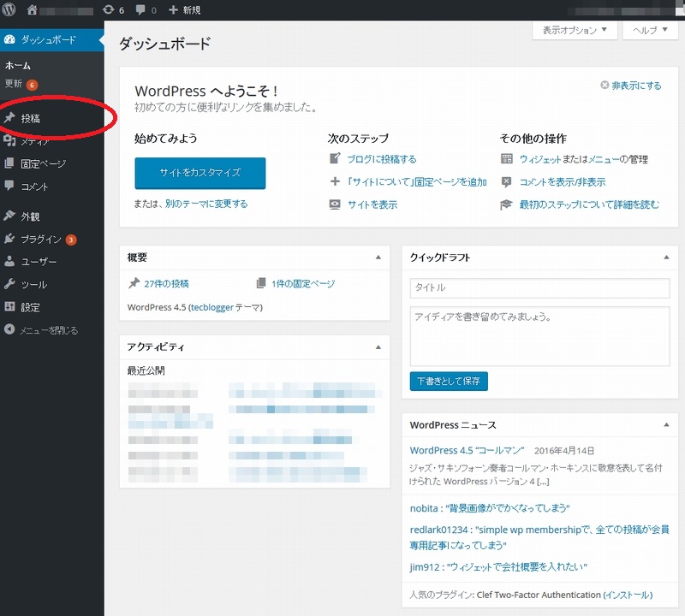Click the WordPress logo in admin bar
685x616 pixels.
coord(9,9)
